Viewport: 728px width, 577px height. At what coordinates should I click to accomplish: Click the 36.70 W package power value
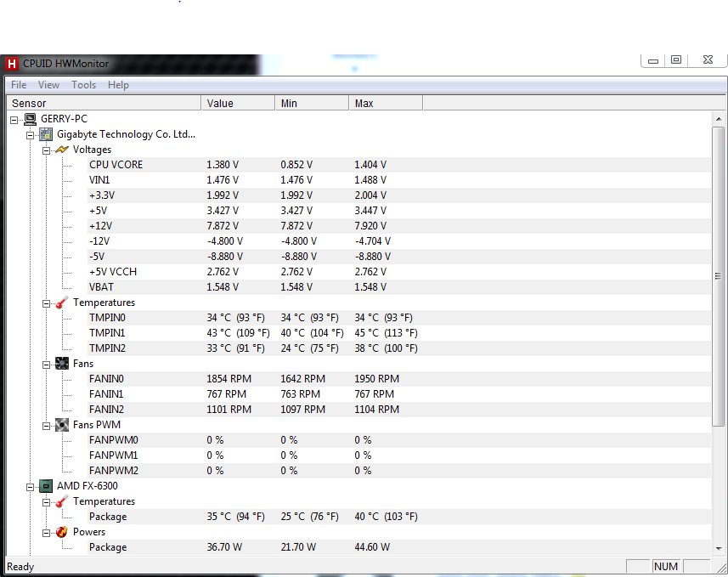coord(224,547)
